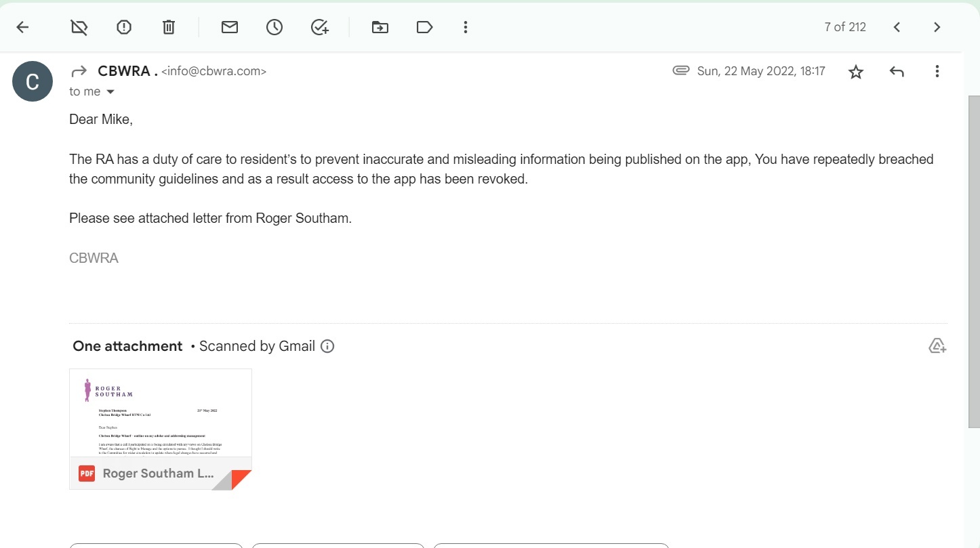Expand recipient details next to 'to me'
This screenshot has height=548, width=980.
point(110,92)
